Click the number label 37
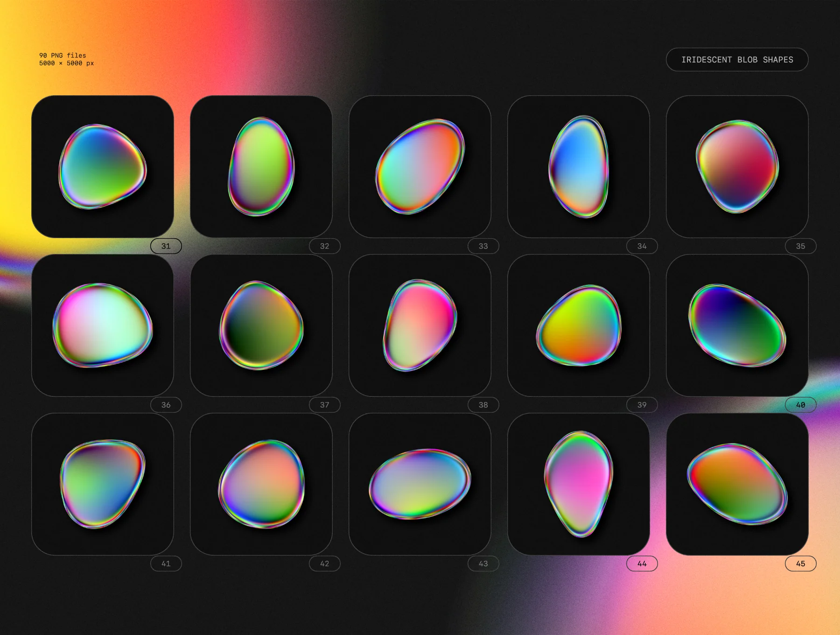 click(x=325, y=405)
